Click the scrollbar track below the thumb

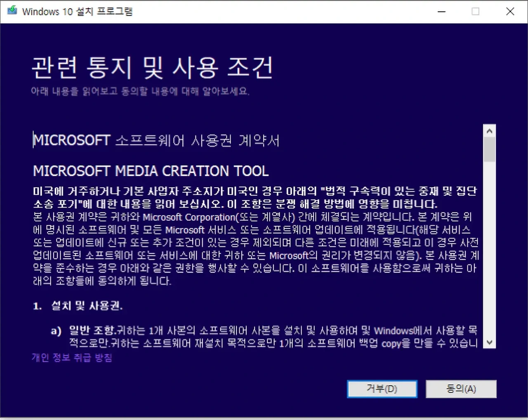click(489, 248)
